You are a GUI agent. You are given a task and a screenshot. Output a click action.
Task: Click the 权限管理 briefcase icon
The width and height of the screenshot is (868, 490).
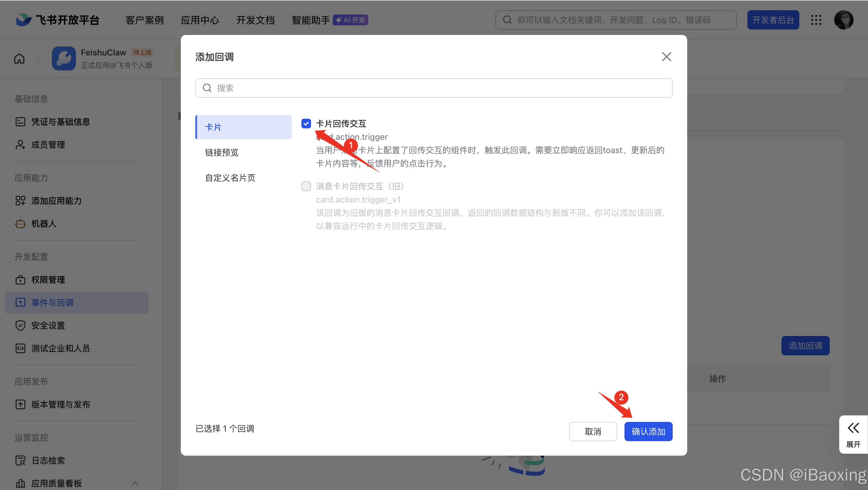tap(20, 279)
